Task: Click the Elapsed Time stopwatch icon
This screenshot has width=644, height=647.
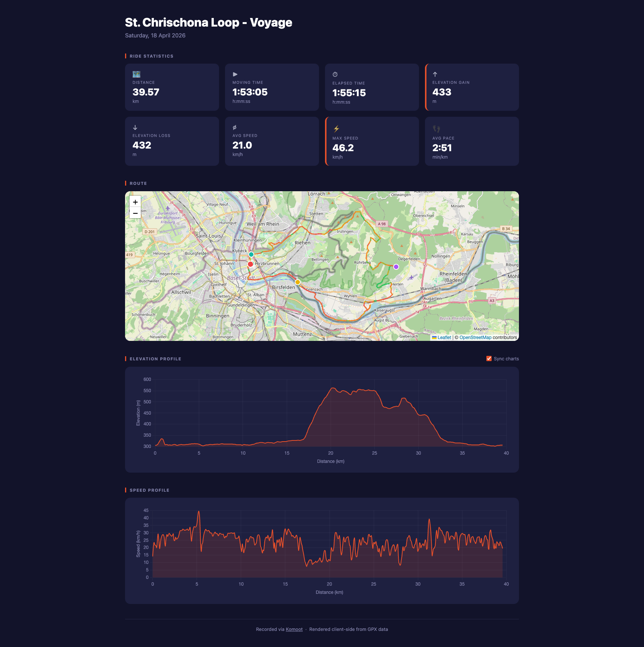Action: (x=335, y=74)
